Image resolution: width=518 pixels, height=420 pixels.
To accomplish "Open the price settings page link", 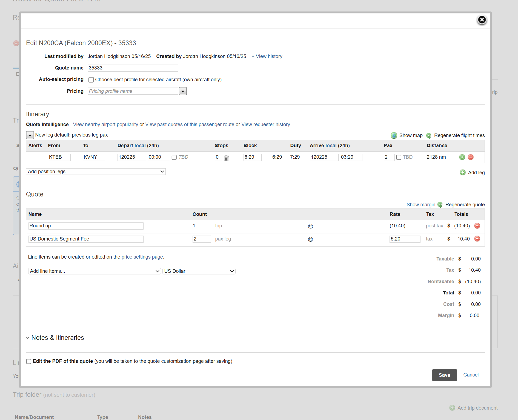I will [142, 257].
